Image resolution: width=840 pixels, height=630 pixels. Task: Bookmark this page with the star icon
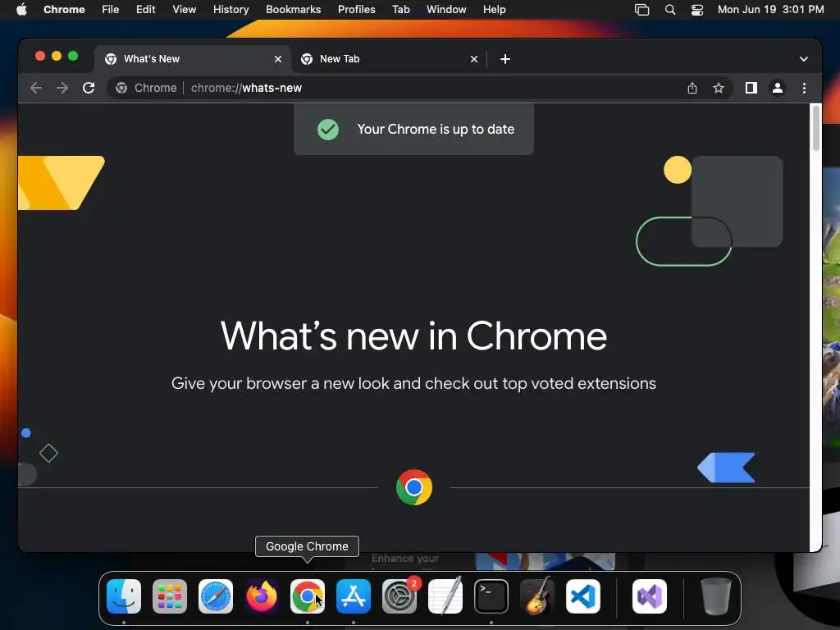click(719, 88)
